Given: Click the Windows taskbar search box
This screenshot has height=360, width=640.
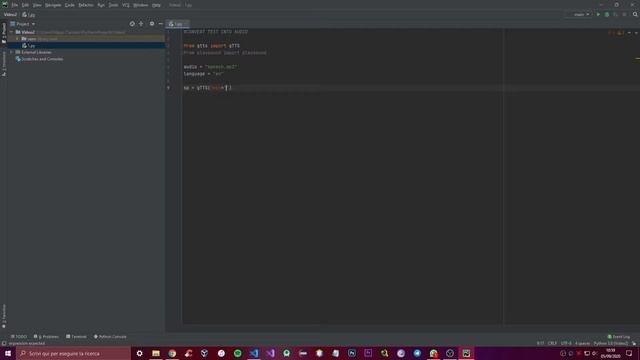Looking at the screenshot, I should (x=73, y=353).
